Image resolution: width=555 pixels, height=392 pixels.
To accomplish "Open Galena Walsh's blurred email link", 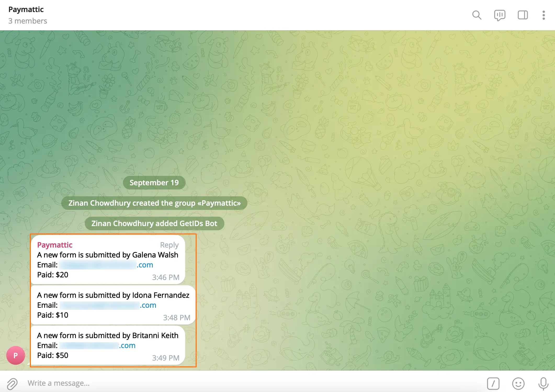I will pos(106,265).
